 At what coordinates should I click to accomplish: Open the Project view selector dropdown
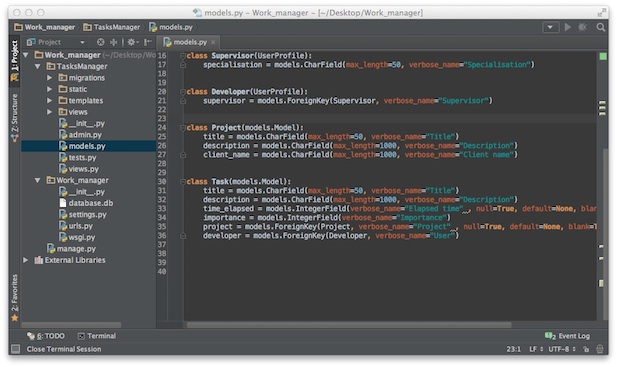55,42
